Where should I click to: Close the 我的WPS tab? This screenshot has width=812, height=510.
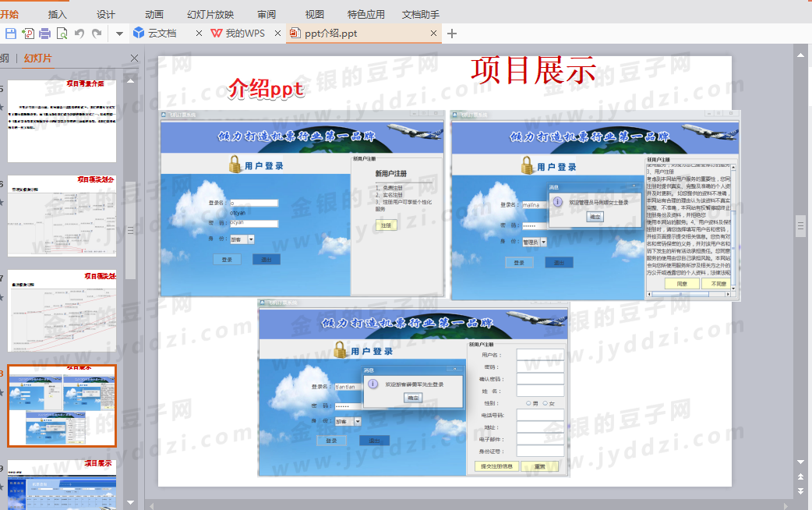277,34
